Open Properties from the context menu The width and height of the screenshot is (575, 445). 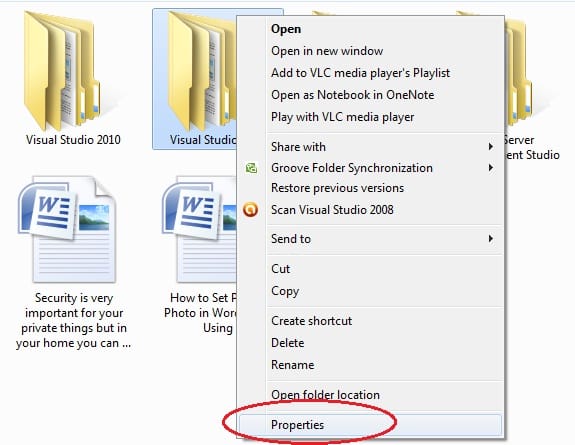pos(371,425)
